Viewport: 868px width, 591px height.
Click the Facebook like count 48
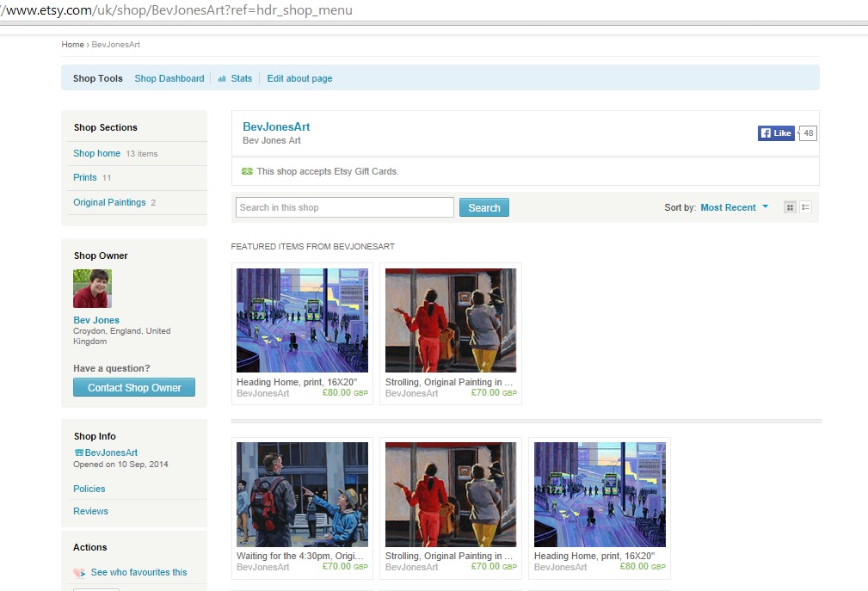click(809, 132)
